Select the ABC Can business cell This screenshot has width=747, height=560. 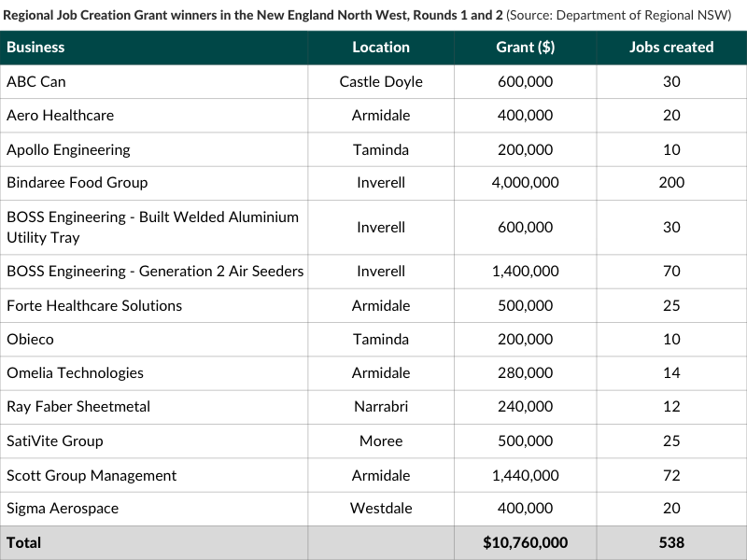(36, 81)
